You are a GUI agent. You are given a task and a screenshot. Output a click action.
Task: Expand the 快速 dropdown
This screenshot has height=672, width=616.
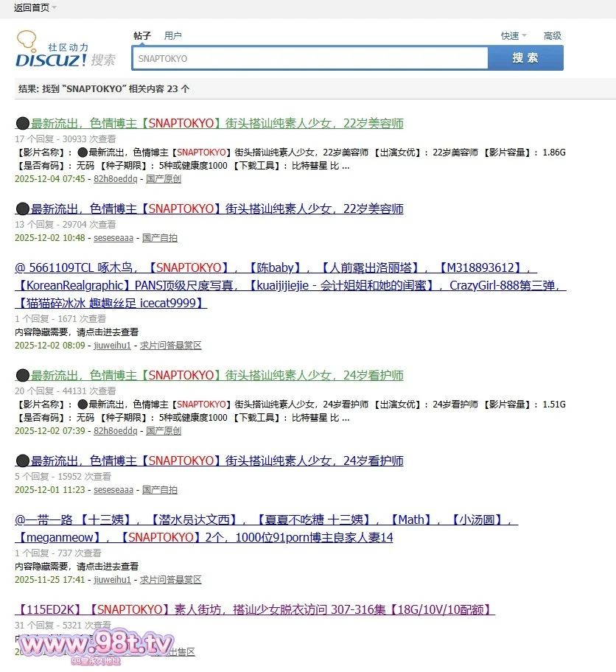click(x=514, y=35)
